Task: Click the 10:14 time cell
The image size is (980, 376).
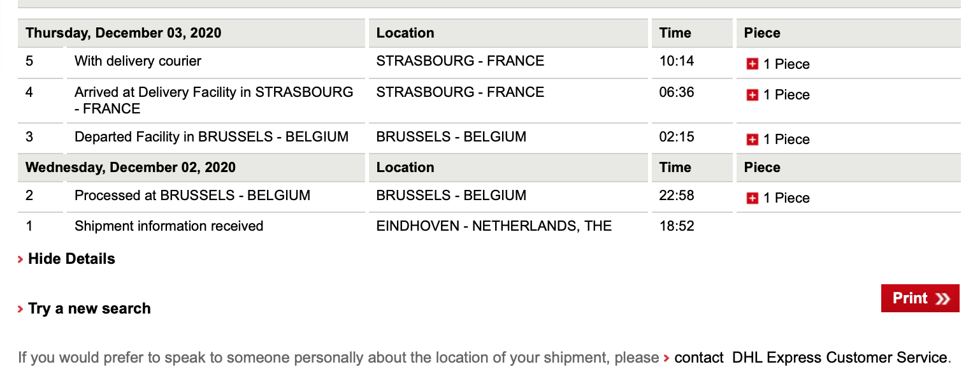Action: pos(676,61)
